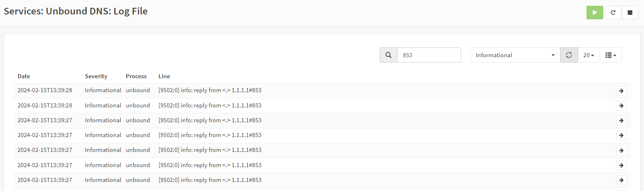
Task: Toggle the log auto-refresh button
Action: (569, 55)
